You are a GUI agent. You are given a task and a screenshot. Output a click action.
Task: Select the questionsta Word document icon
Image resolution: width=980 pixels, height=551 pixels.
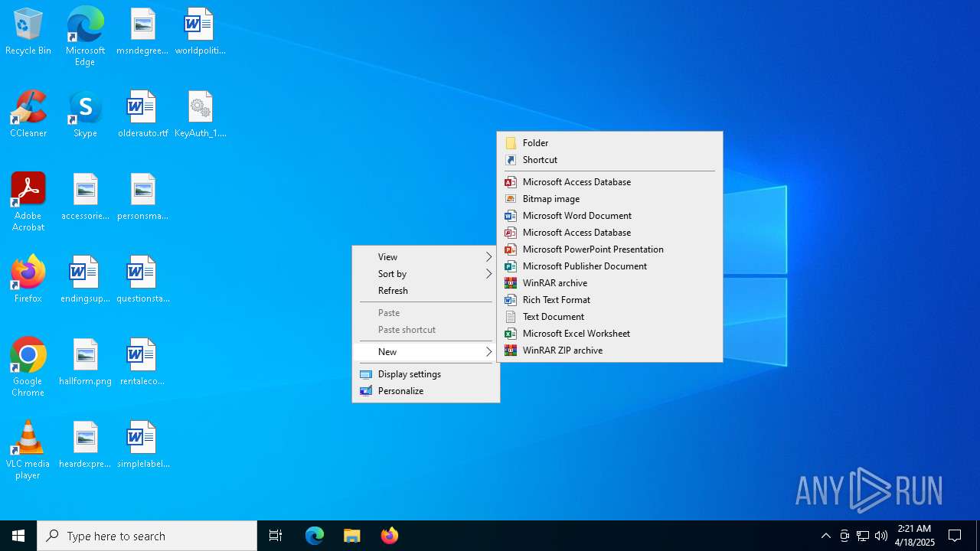coord(142,280)
